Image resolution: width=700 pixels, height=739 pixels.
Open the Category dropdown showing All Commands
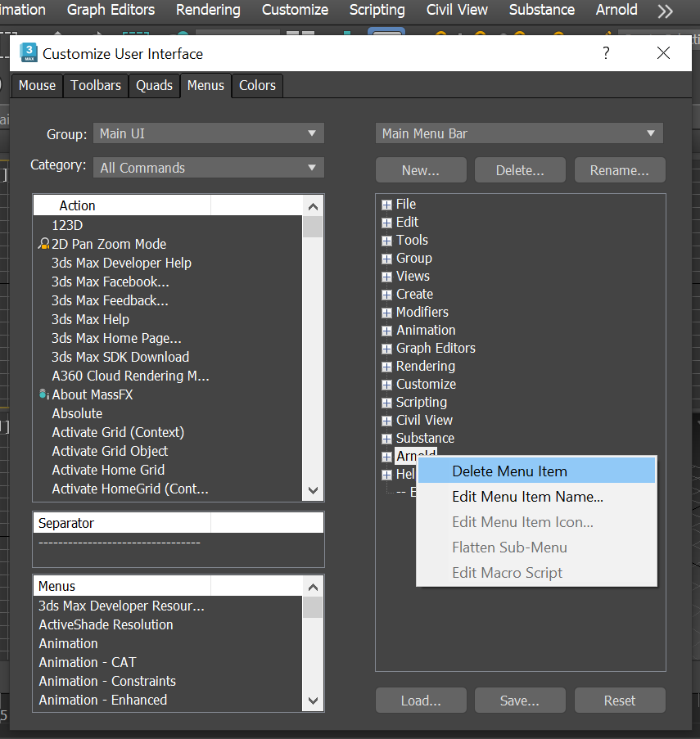point(207,167)
